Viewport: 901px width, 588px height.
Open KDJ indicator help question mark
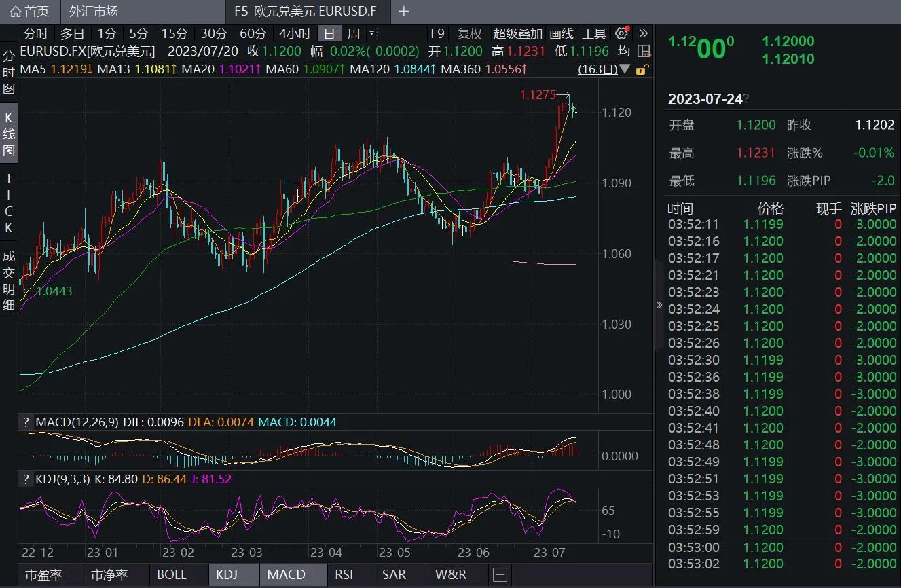tap(26, 479)
